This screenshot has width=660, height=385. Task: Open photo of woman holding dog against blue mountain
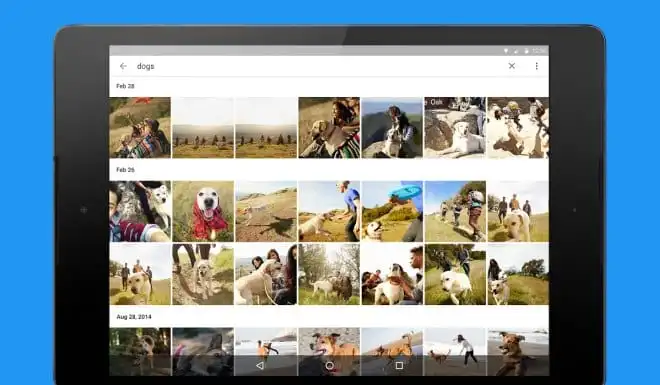pyautogui.click(x=392, y=127)
